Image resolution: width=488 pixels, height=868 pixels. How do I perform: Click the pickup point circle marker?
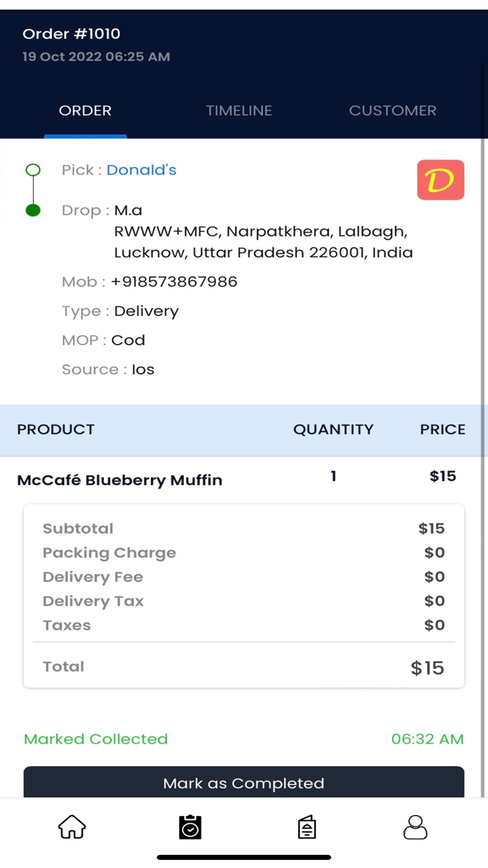pyautogui.click(x=33, y=170)
